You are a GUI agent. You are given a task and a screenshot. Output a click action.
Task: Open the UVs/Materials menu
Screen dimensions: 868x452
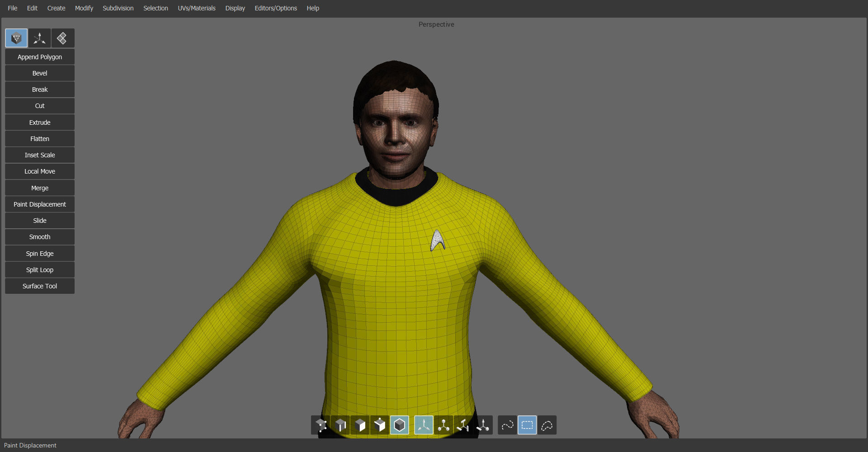click(x=197, y=8)
